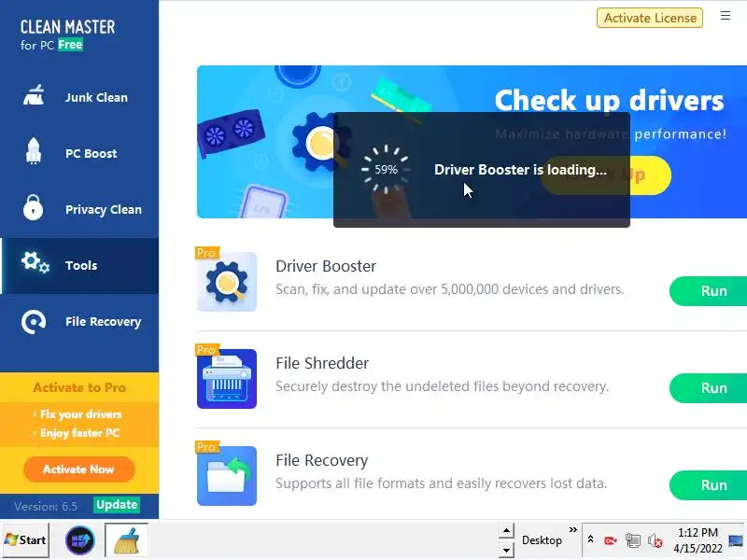Click the red recorder tray icon
747x560 pixels.
coord(611,540)
